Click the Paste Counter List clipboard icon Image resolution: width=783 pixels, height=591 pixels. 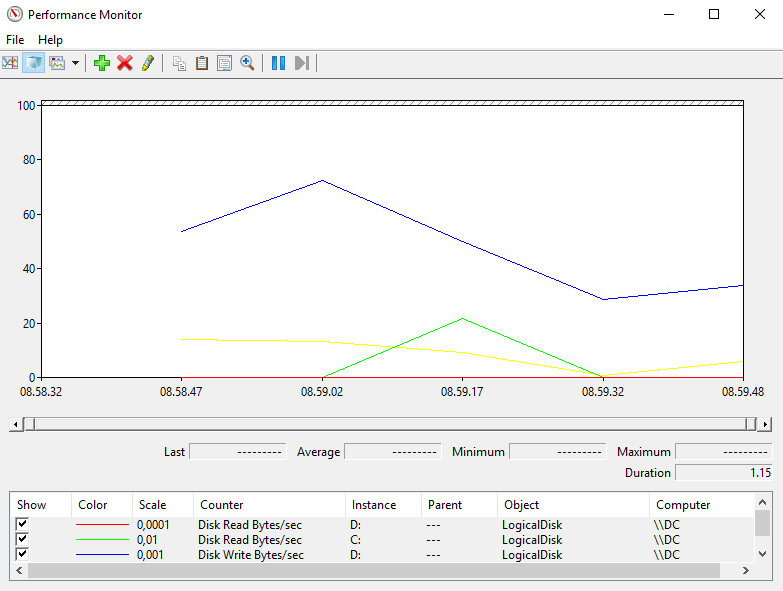pyautogui.click(x=202, y=63)
